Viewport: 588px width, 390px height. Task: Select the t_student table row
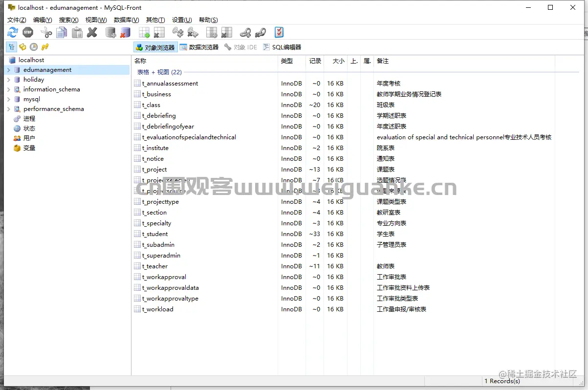pos(343,234)
